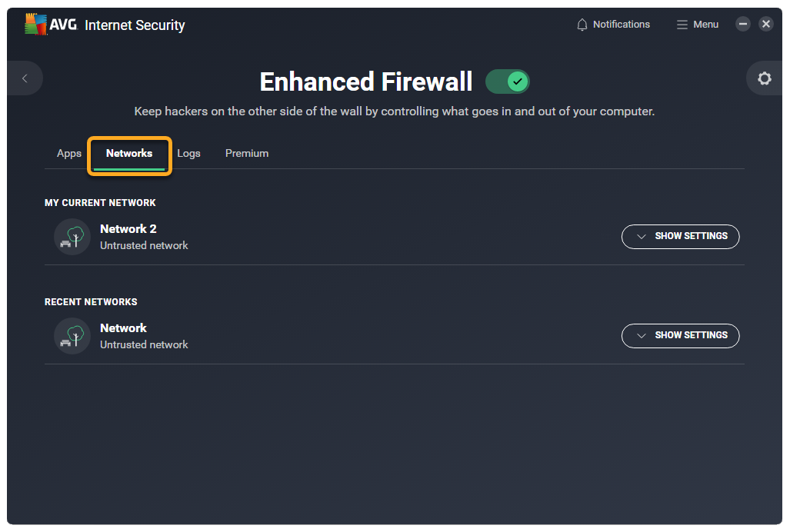Open the hamburger Menu icon
The height and width of the screenshot is (532, 790).
pyautogui.click(x=682, y=25)
